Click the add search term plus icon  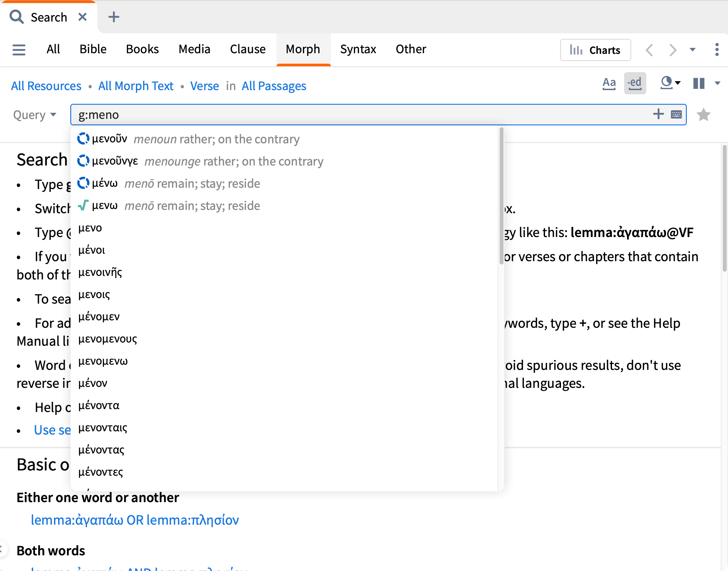point(658,114)
